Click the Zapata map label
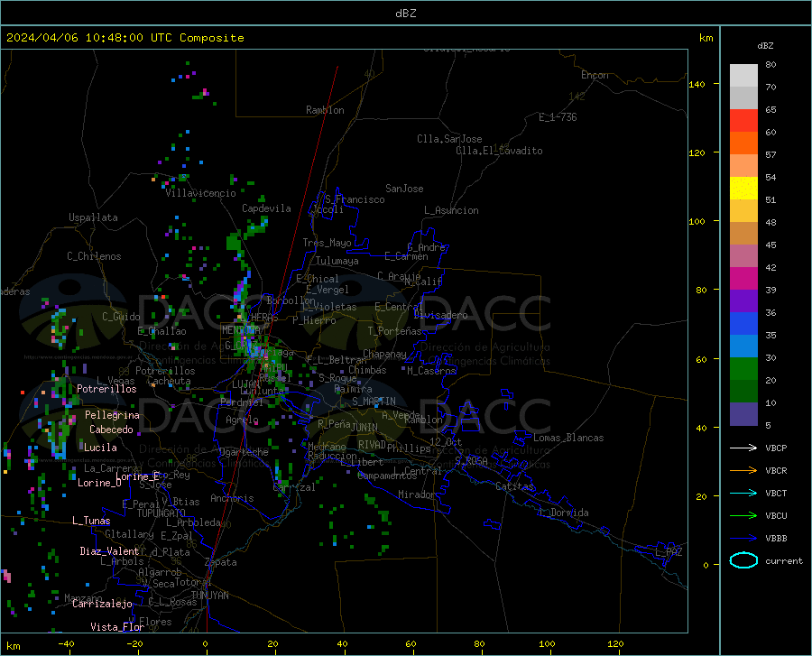Image resolution: width=812 pixels, height=656 pixels. coord(221,562)
